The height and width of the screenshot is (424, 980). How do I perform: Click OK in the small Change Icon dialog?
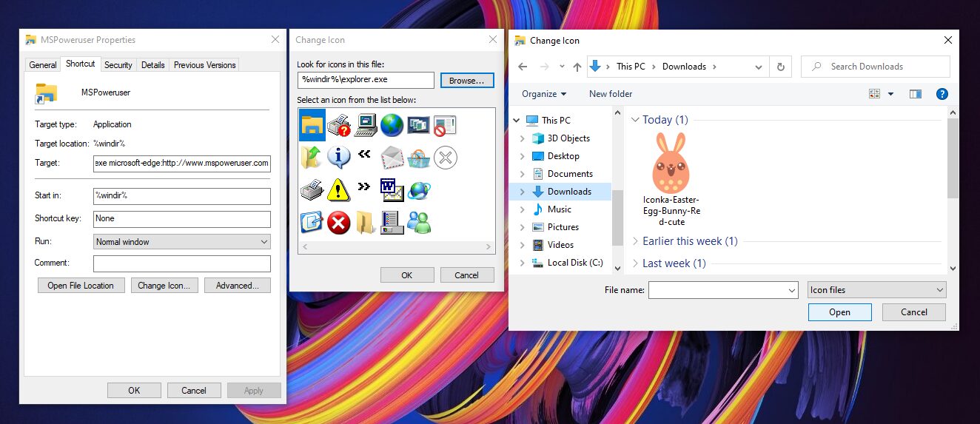click(x=406, y=275)
